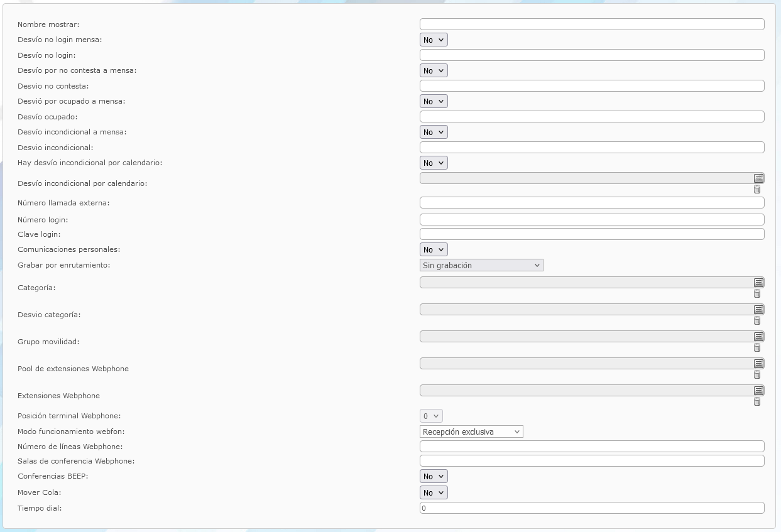
Task: Open Desvío por no contesta a mensa dropdown
Action: click(434, 70)
